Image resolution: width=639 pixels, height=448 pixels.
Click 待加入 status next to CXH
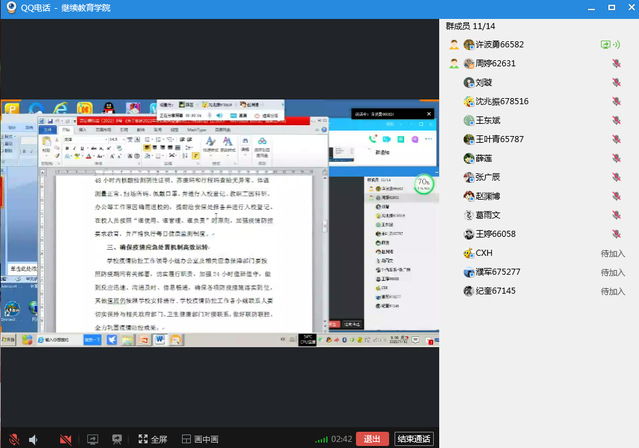coord(612,253)
